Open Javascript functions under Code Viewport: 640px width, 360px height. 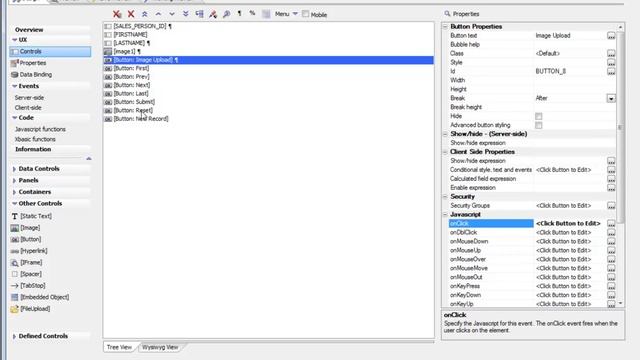pos(40,129)
